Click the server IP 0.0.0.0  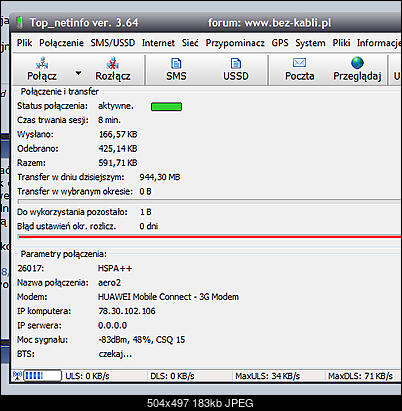pos(112,325)
